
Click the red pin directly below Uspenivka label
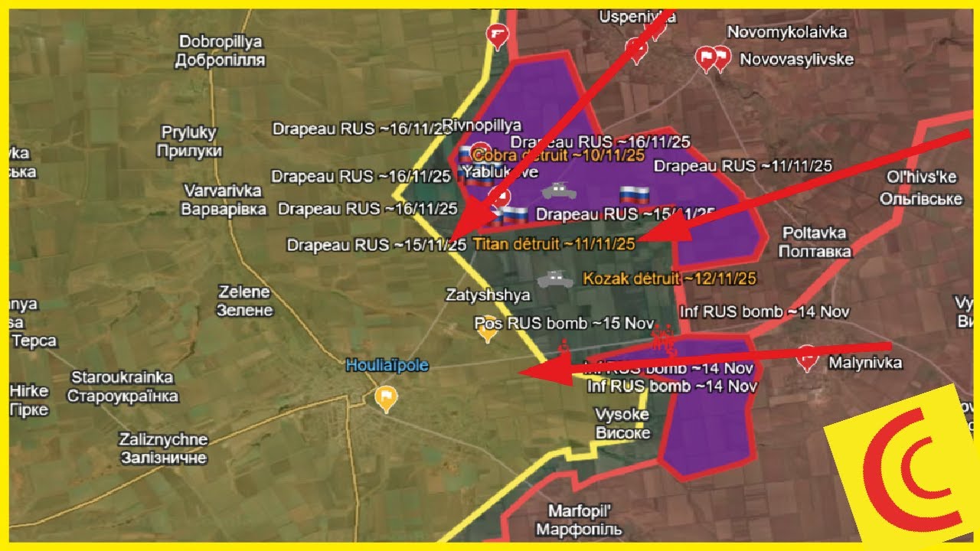[636, 50]
